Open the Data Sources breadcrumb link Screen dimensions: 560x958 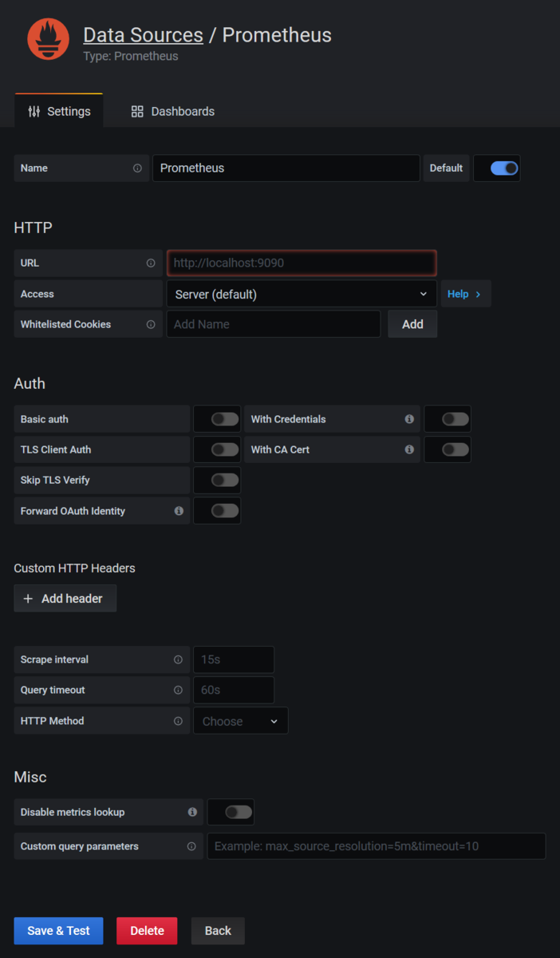tap(143, 35)
